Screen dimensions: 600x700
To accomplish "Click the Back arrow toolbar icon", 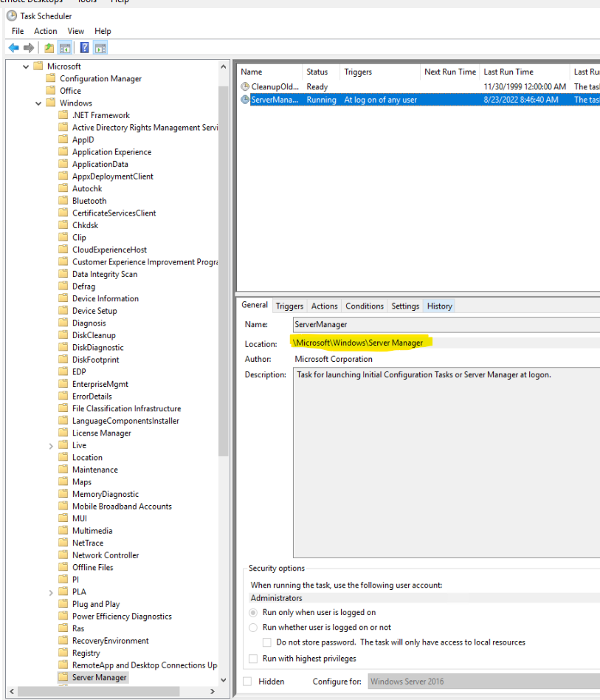I will (x=14, y=48).
